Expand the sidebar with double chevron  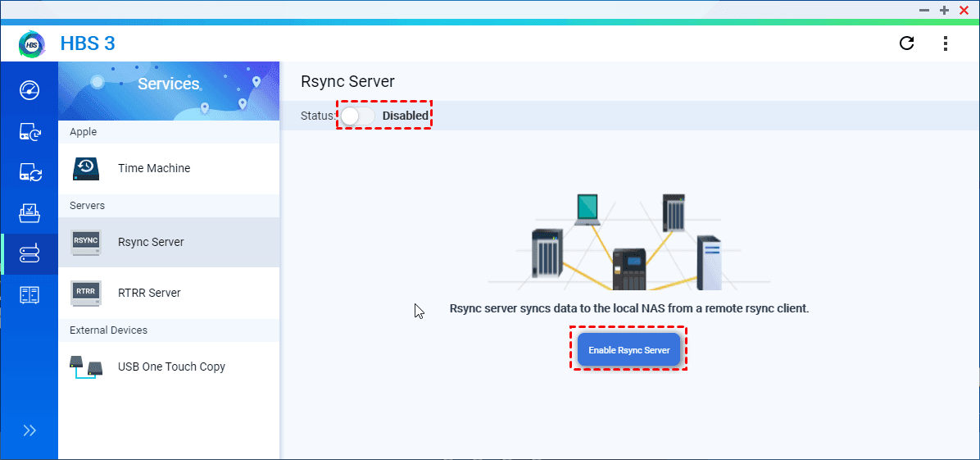tap(29, 430)
